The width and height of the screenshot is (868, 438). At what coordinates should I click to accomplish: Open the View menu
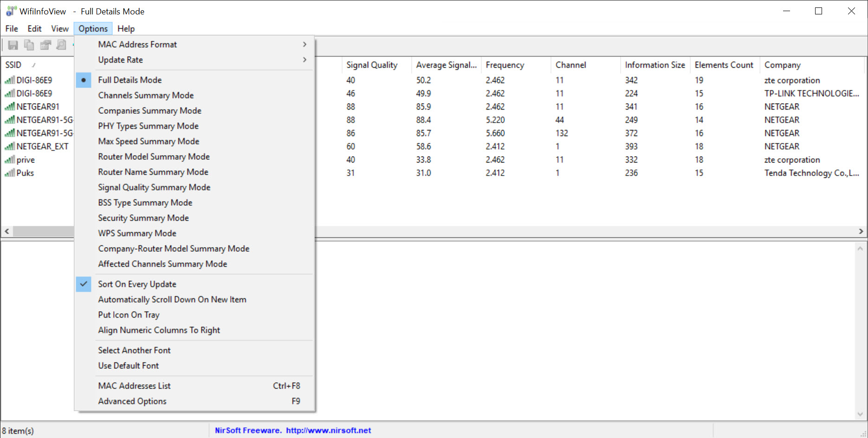point(59,29)
